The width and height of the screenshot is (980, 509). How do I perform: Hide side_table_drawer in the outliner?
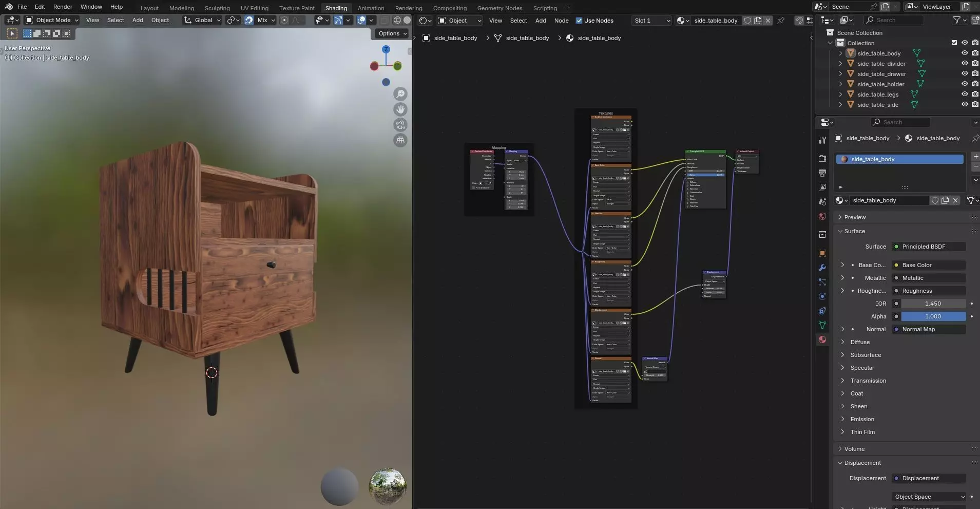pos(965,74)
